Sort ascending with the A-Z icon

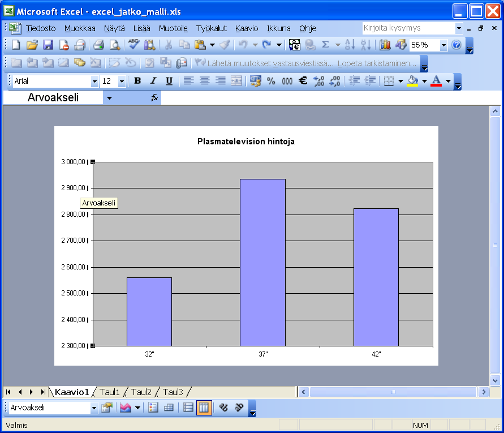point(350,45)
